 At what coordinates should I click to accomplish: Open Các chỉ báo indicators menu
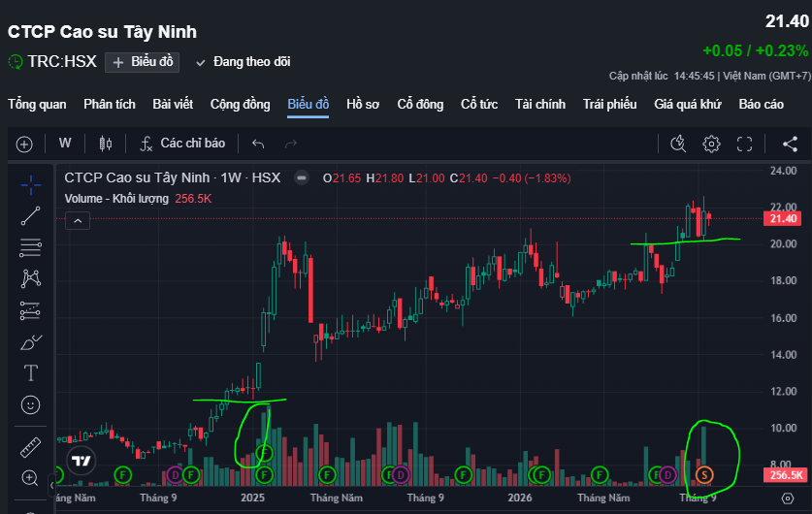tap(182, 144)
